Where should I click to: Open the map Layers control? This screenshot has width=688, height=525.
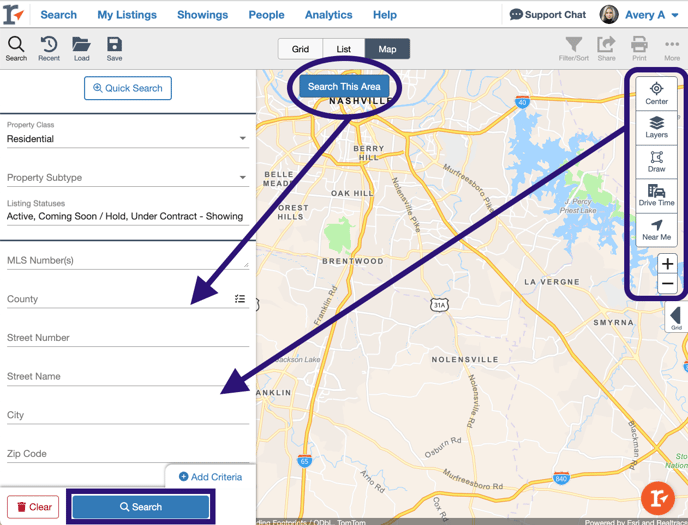[656, 127]
